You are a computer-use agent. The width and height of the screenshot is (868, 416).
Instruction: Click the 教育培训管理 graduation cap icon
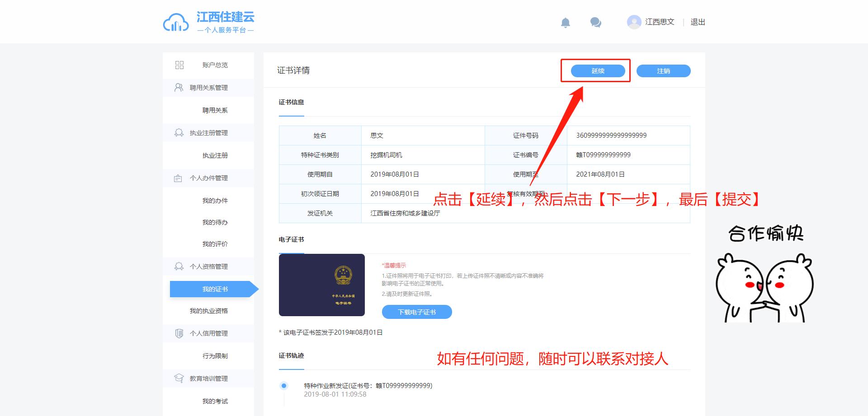[179, 379]
